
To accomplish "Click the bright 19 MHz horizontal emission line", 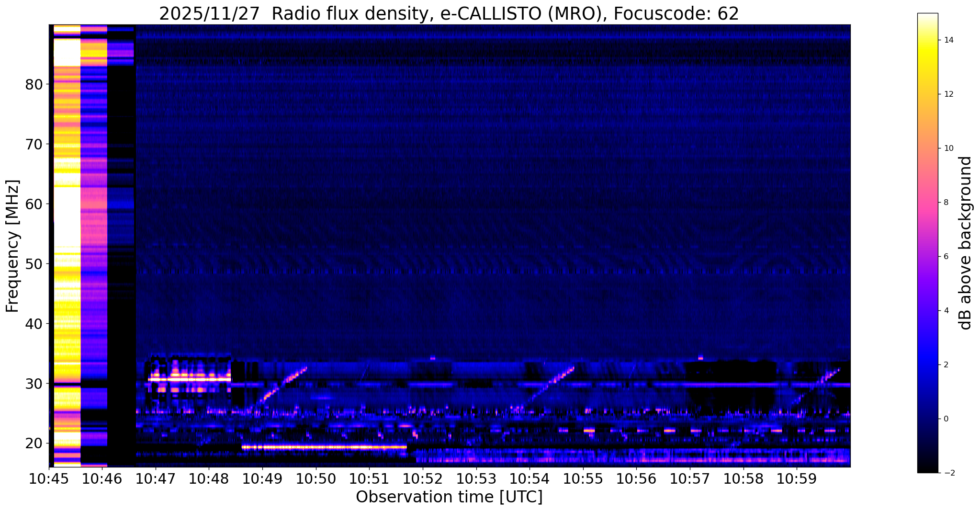I will tap(324, 447).
